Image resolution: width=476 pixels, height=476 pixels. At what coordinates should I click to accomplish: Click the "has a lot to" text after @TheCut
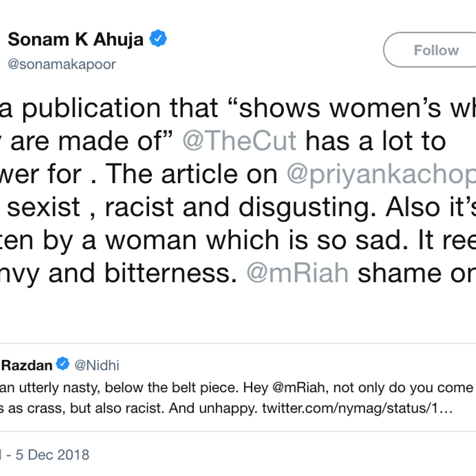[376, 141]
